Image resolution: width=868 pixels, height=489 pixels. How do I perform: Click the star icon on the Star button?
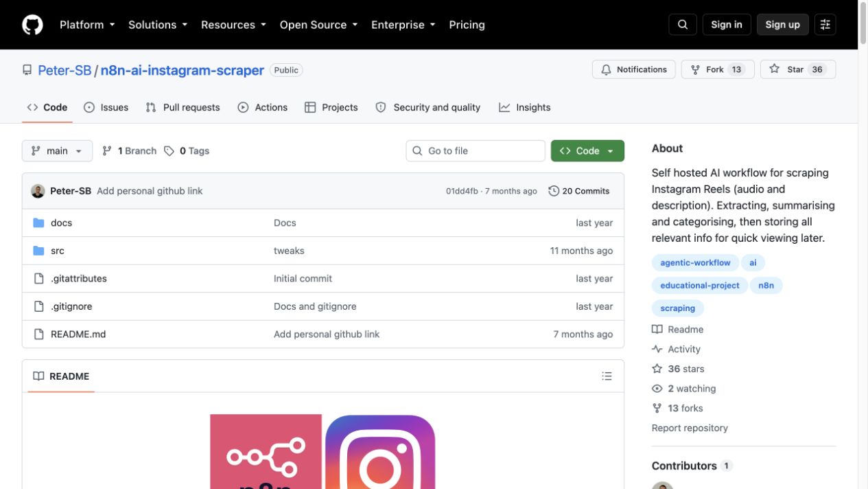[x=775, y=69]
